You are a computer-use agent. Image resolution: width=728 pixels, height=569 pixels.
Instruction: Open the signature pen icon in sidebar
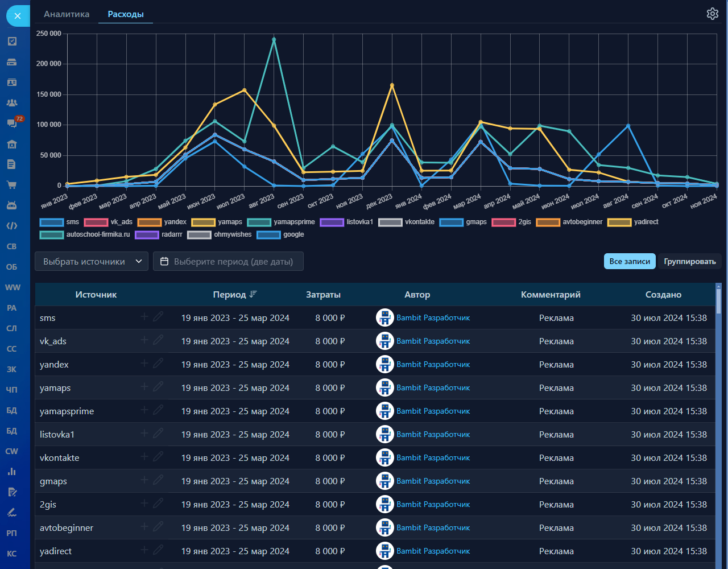click(12, 513)
